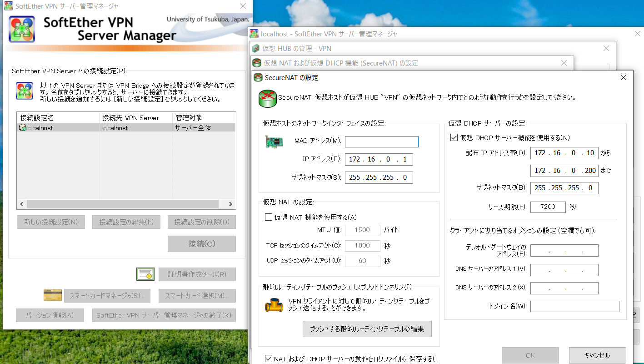Click the ドメイン名 input field
The image size is (644, 364).
pos(575,306)
